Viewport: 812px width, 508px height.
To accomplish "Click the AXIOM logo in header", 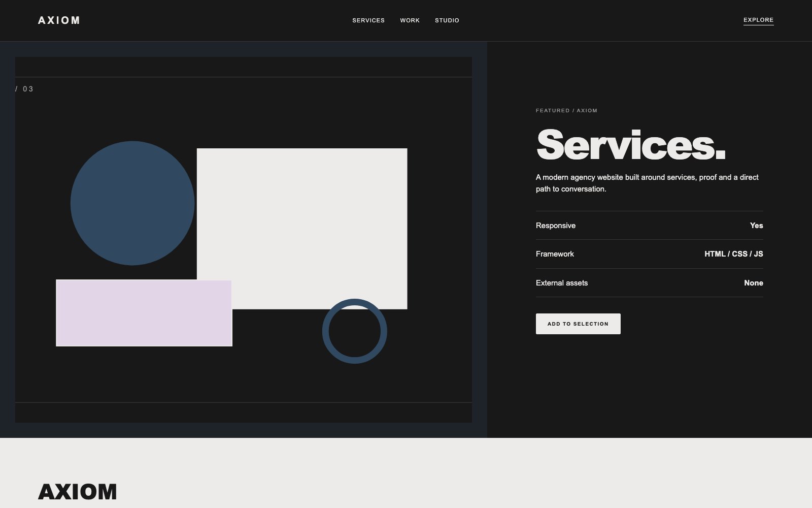I will pos(59,20).
